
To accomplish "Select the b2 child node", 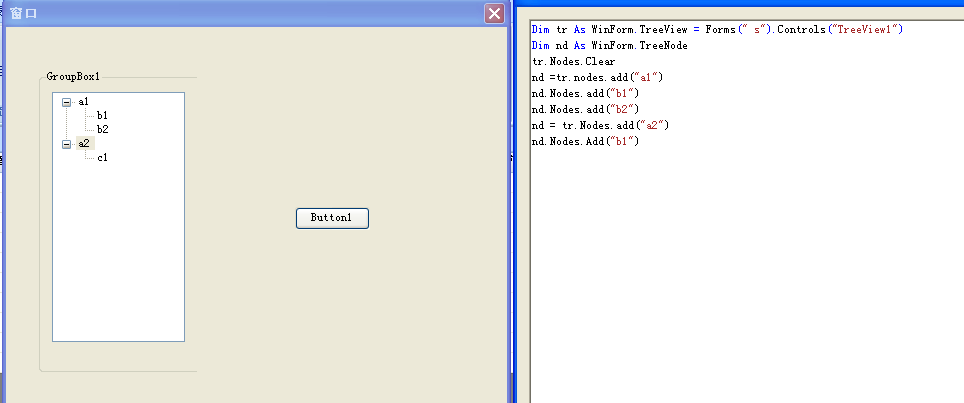I will point(102,130).
